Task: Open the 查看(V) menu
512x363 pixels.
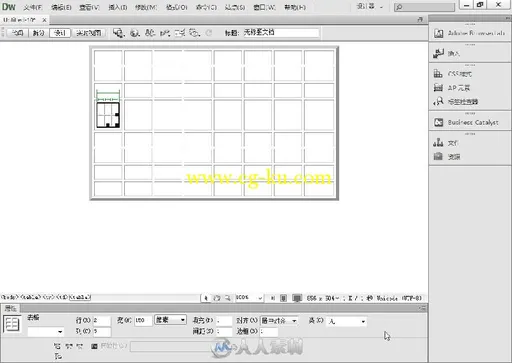Action: (89, 7)
